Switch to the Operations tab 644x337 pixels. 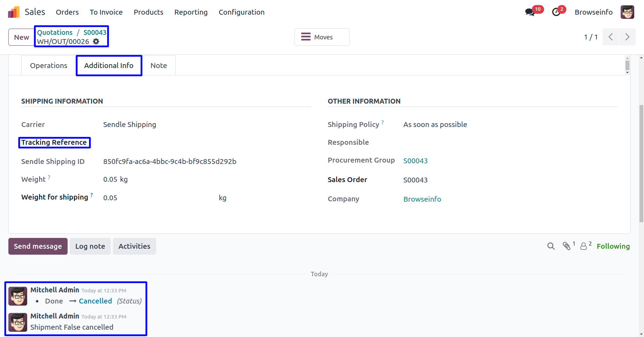(49, 66)
